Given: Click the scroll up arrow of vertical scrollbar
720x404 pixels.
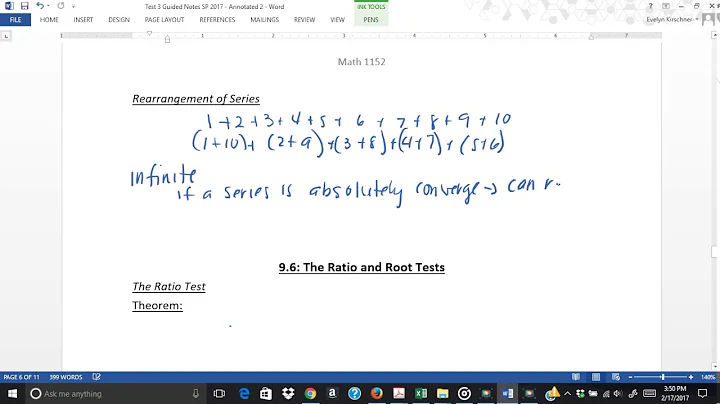Looking at the screenshot, I should click(715, 35).
